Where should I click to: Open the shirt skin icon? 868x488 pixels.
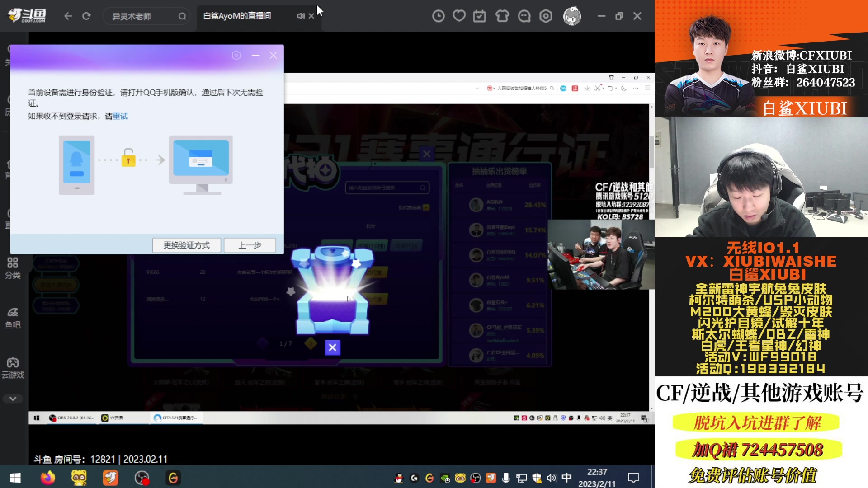tap(502, 16)
